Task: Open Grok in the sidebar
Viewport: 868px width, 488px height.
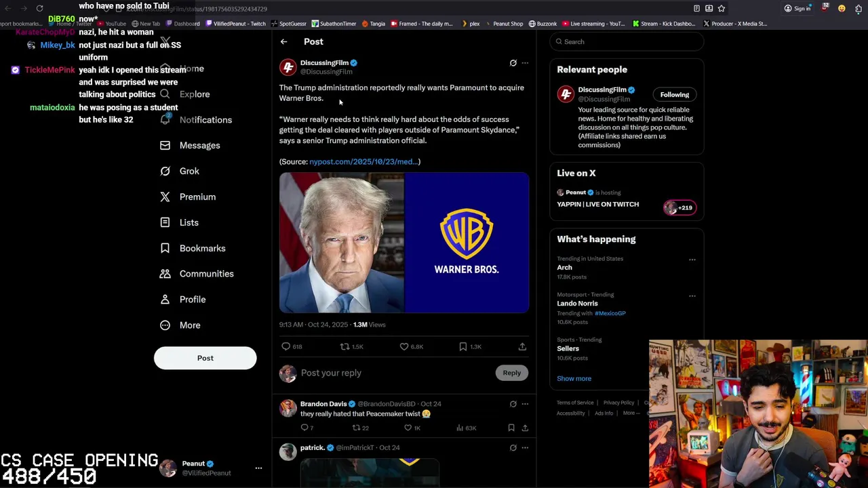Action: [x=180, y=171]
